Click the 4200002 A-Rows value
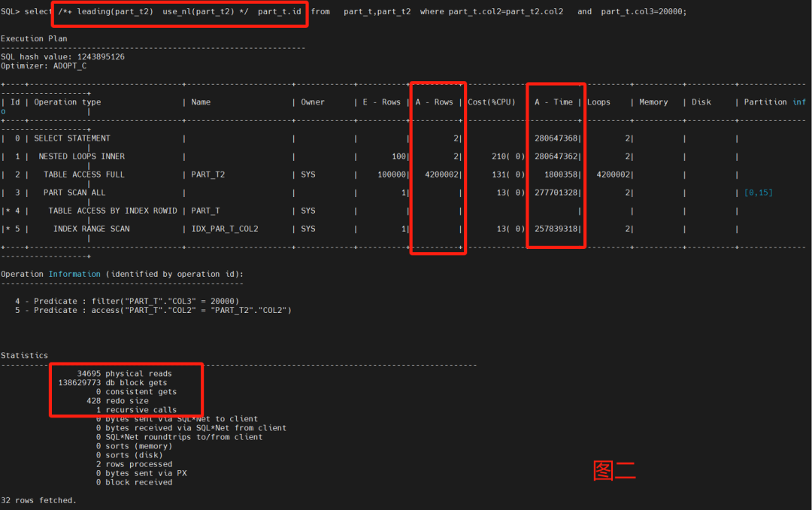The height and width of the screenshot is (510, 812). [442, 175]
